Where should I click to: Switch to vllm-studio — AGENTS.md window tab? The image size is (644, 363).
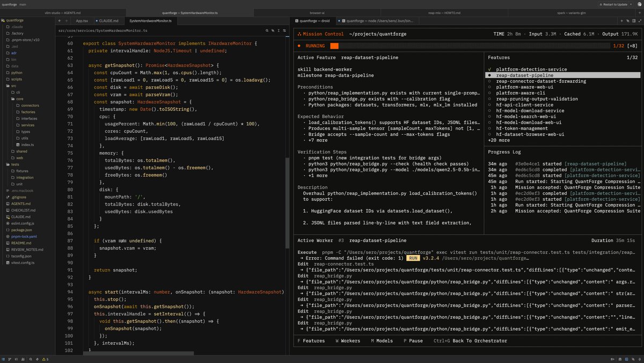coord(63,12)
